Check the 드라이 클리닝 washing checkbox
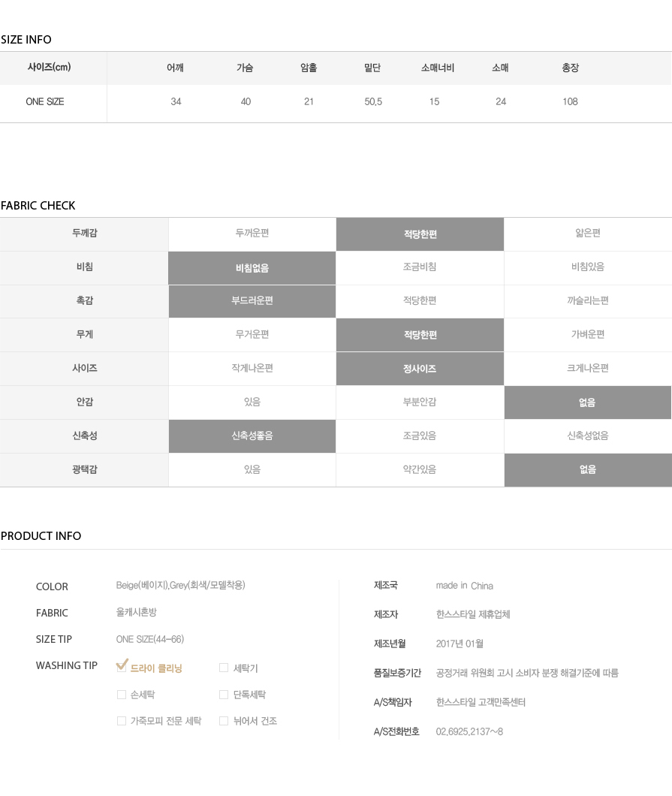 pyautogui.click(x=122, y=666)
